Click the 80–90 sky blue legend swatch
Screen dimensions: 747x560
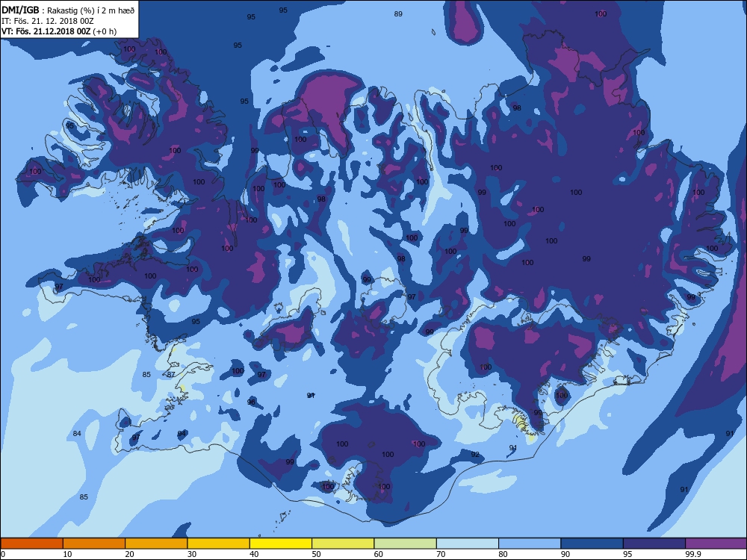tap(530, 544)
